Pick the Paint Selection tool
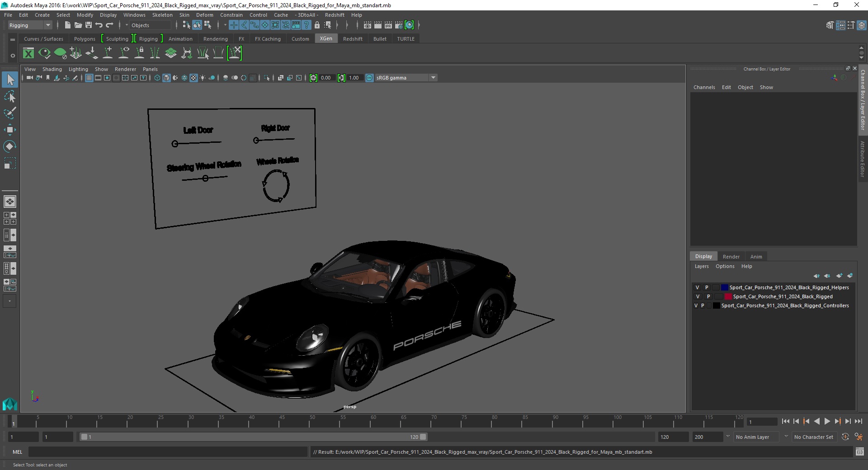This screenshot has width=868, height=470. click(x=10, y=113)
